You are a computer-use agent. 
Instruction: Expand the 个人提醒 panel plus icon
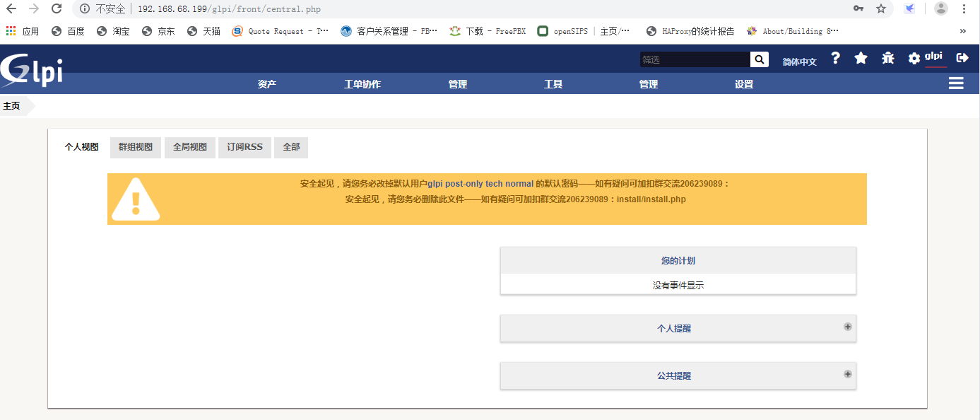[847, 327]
